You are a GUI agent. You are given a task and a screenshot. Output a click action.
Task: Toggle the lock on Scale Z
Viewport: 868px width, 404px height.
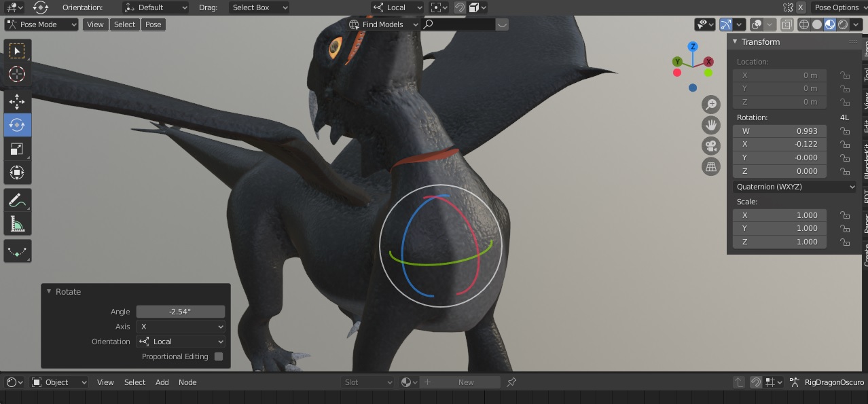(845, 242)
